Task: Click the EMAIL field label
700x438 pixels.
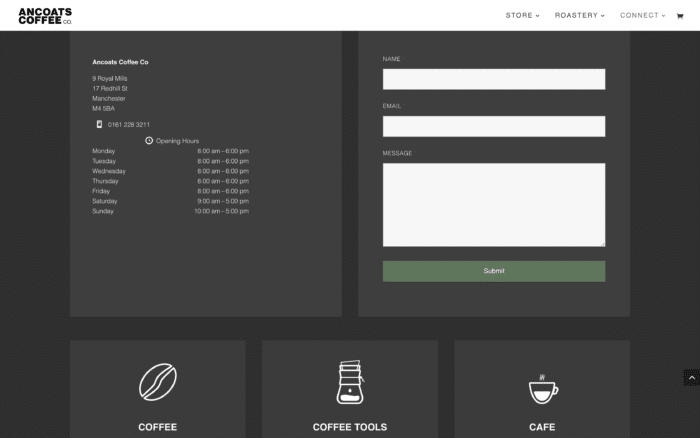Action: coord(392,106)
